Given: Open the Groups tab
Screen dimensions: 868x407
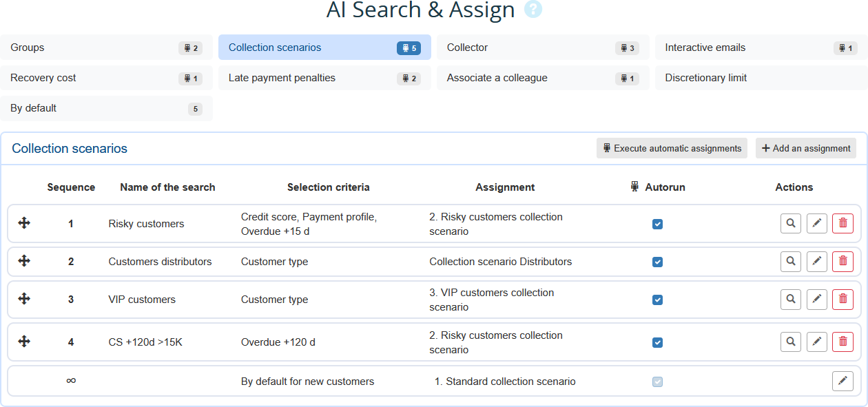Looking at the screenshot, I should pyautogui.click(x=106, y=48).
